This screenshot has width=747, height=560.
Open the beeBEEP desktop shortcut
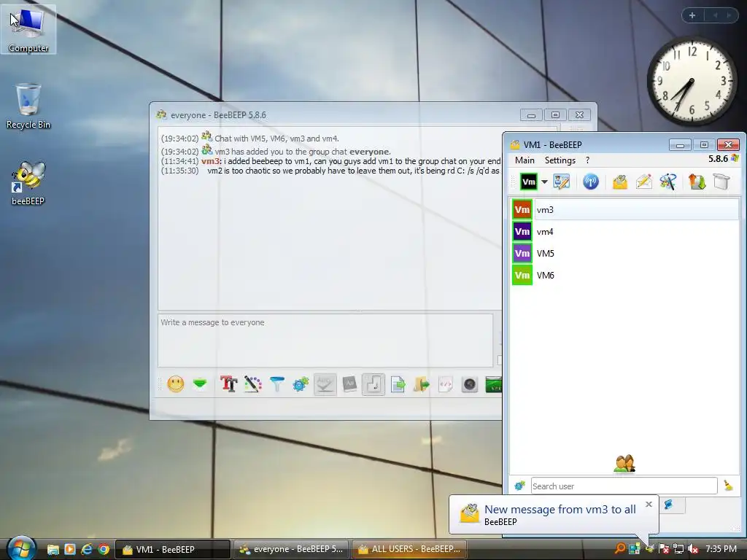coord(28,182)
